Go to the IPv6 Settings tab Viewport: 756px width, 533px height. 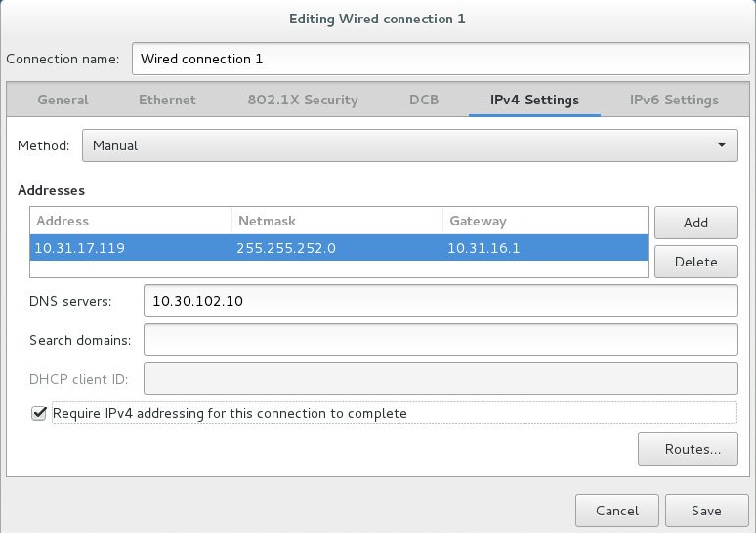tap(674, 100)
